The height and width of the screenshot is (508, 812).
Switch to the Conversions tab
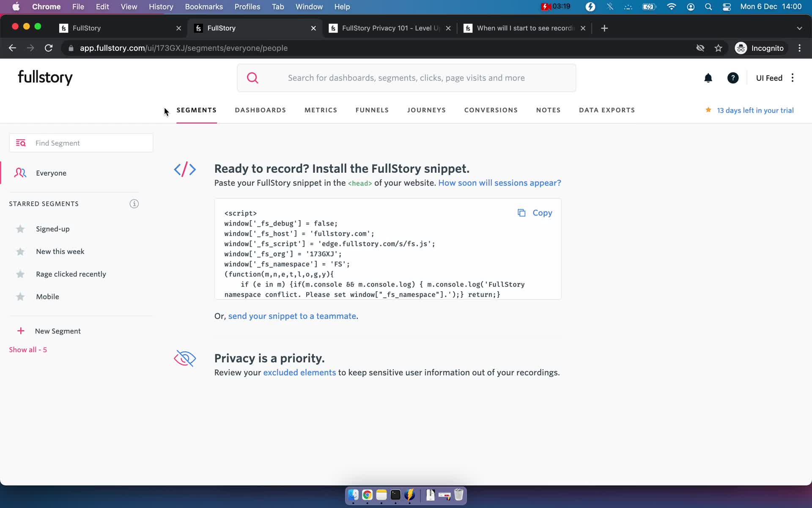tap(491, 110)
